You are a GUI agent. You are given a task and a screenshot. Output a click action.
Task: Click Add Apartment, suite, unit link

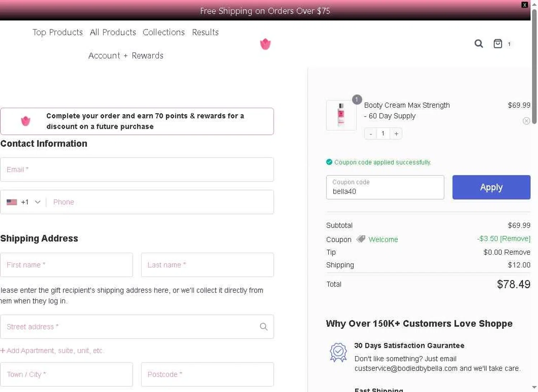pyautogui.click(x=52, y=351)
